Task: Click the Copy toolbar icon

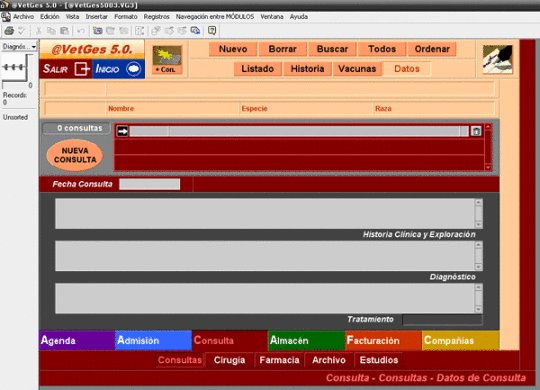Action: (51, 31)
